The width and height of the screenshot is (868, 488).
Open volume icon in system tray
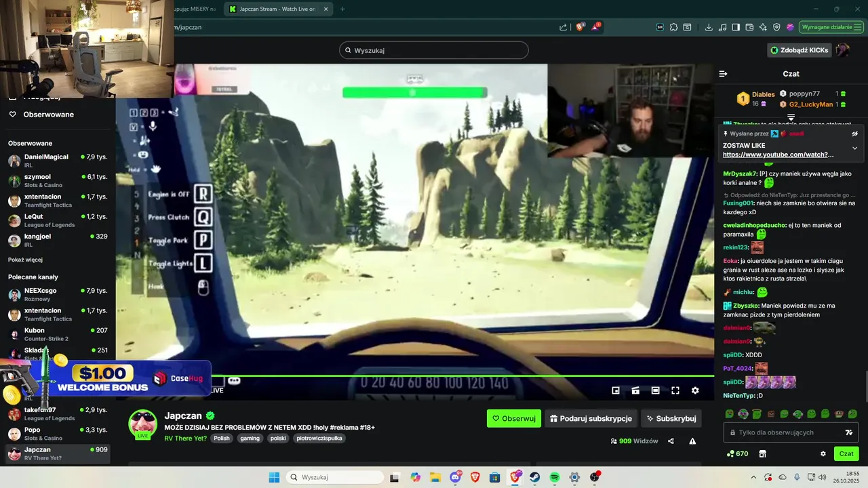click(x=822, y=477)
